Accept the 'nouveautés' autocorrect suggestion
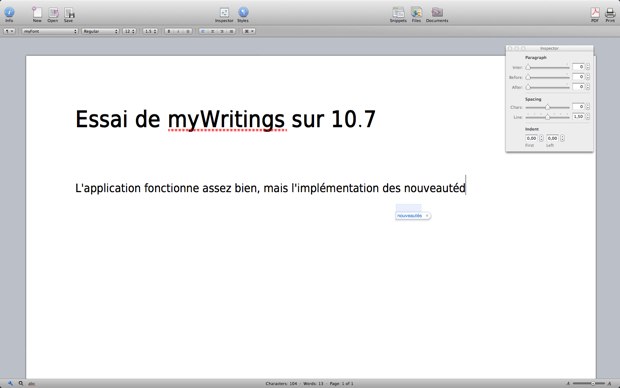 pos(409,216)
